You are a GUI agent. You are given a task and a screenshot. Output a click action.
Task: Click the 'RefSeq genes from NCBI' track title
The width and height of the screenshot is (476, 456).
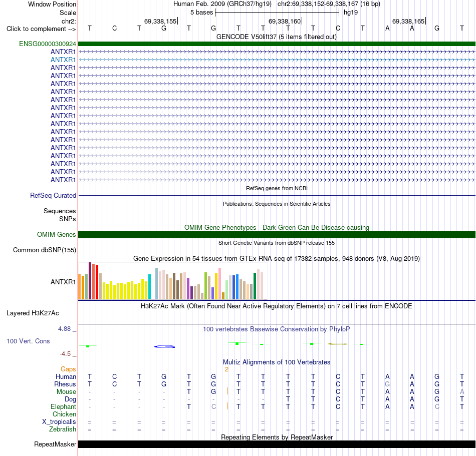pyautogui.click(x=277, y=188)
